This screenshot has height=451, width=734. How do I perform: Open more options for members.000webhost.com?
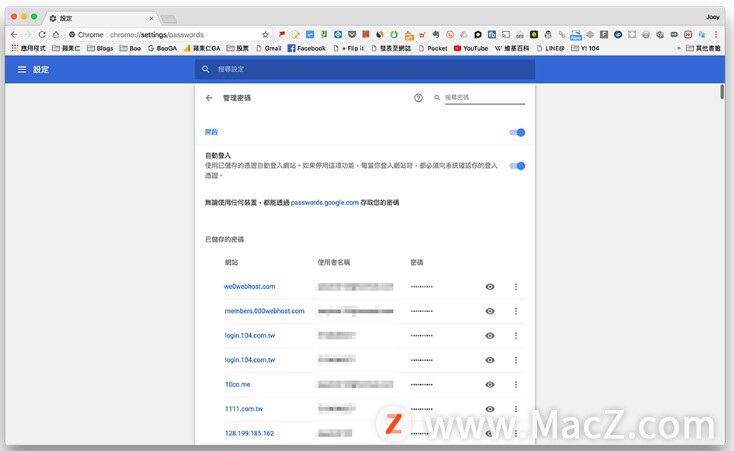516,311
